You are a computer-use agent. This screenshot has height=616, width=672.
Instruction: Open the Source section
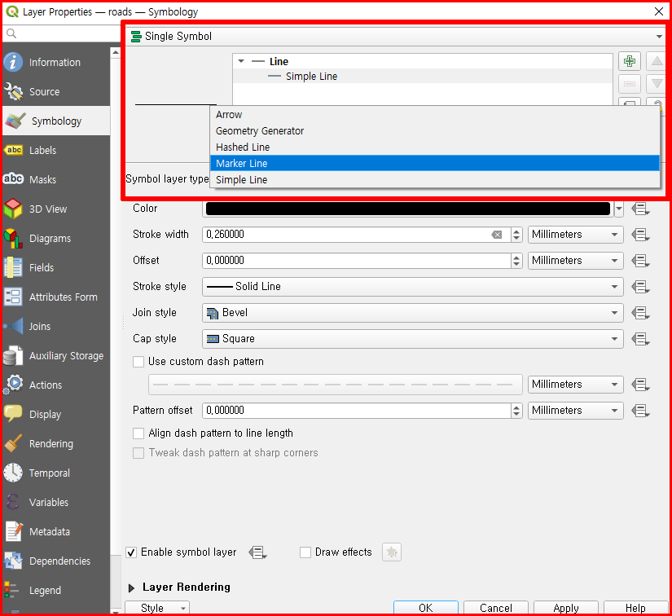55,92
